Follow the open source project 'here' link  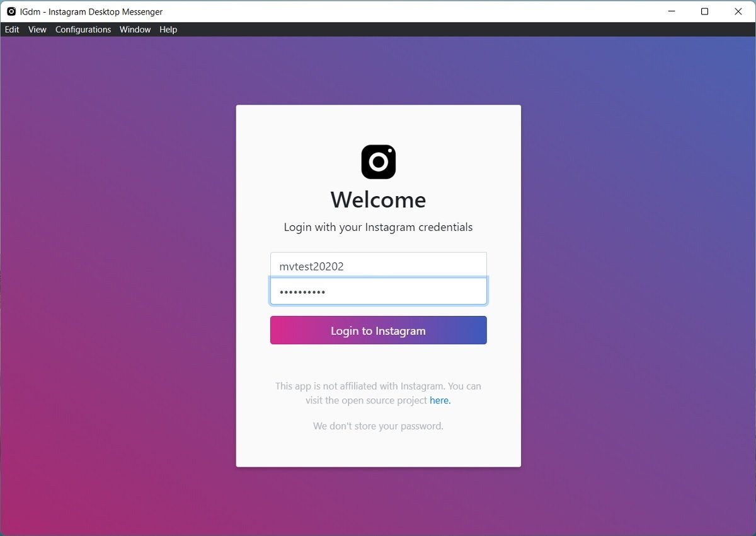pyautogui.click(x=440, y=400)
